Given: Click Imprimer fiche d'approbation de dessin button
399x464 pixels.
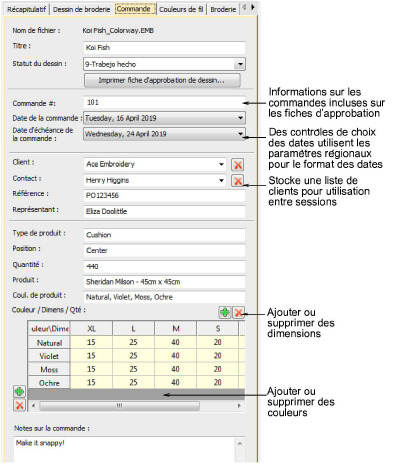Looking at the screenshot, I should click(162, 80).
